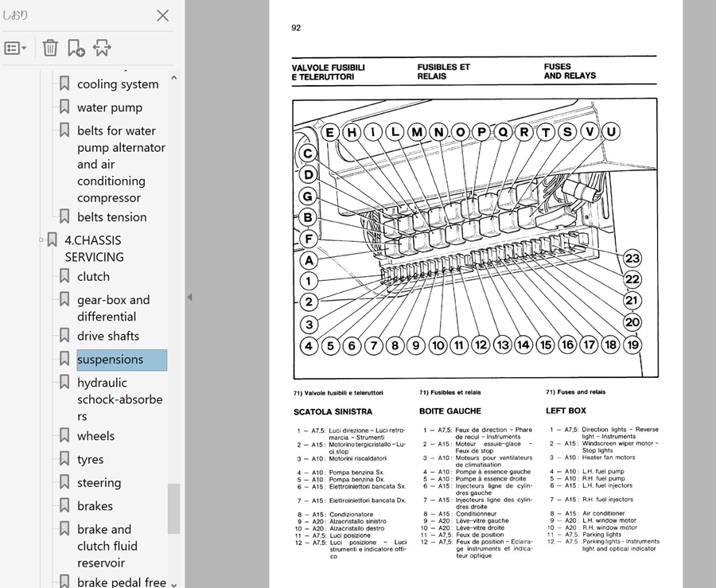Collapse the side panel with the arrow handle
The height and width of the screenshot is (588, 716).
click(x=189, y=298)
